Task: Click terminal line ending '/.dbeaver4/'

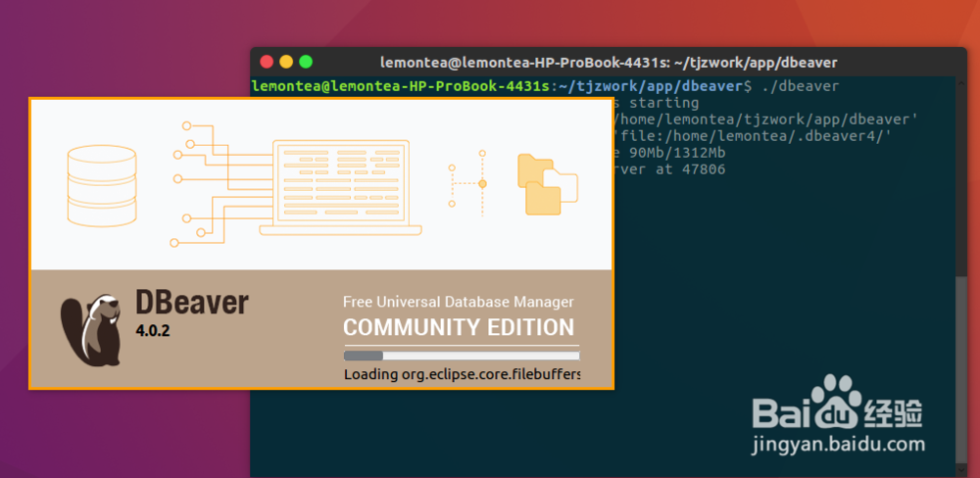Action: 752,135
